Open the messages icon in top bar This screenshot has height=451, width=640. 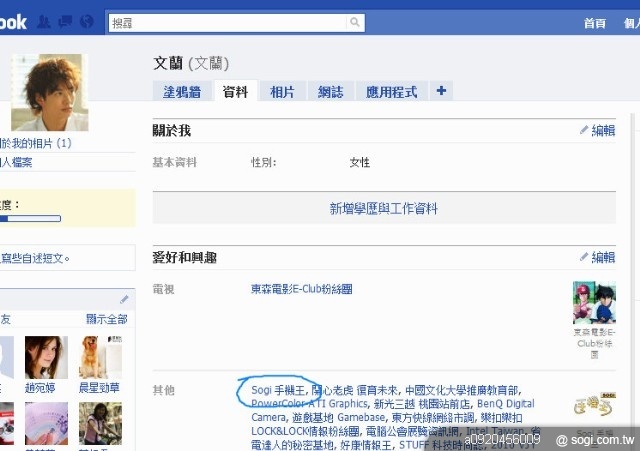tap(65, 22)
